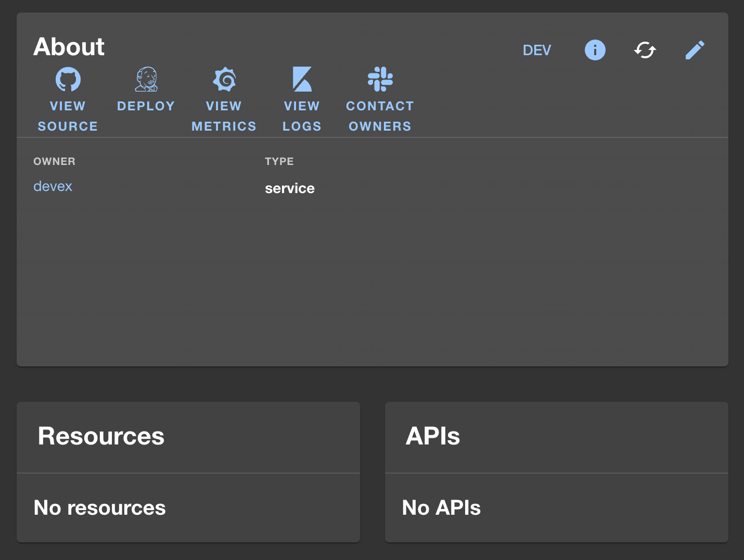Click the View Source label
744x560 pixels.
coord(68,116)
